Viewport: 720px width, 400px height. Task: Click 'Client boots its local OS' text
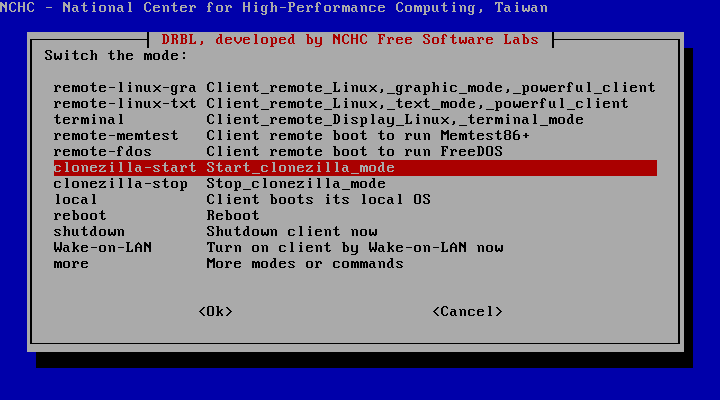(319, 200)
